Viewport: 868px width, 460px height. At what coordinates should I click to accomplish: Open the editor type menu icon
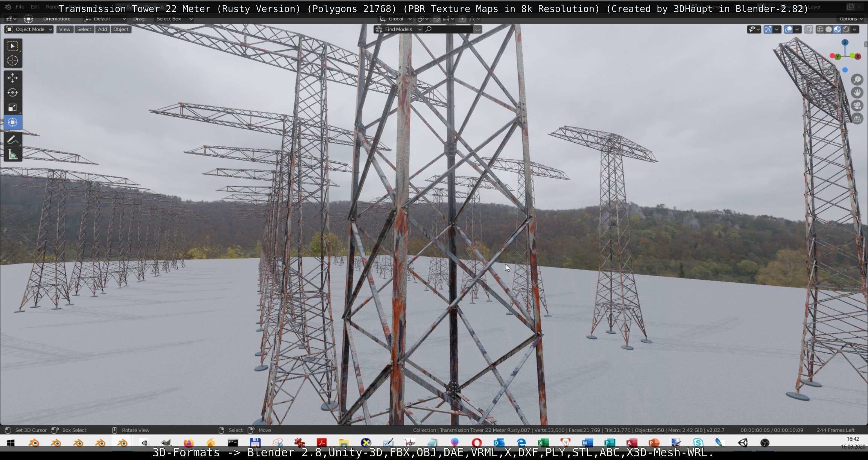[10, 19]
